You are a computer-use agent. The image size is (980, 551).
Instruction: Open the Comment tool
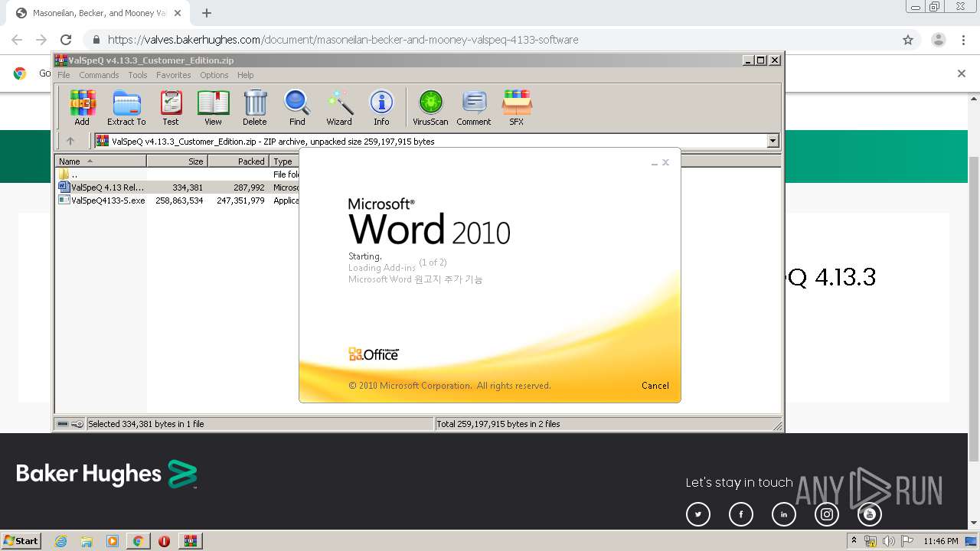point(474,107)
